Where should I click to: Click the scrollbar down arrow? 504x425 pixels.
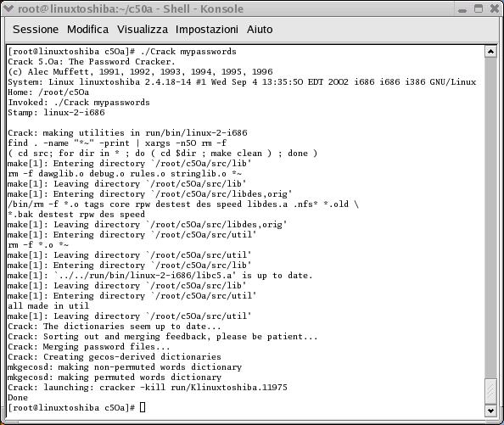[490, 411]
